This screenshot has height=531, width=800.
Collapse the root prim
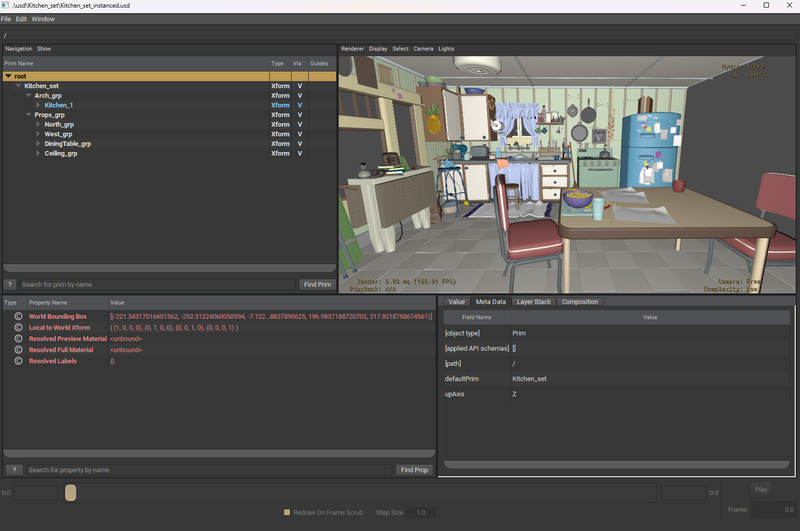9,76
